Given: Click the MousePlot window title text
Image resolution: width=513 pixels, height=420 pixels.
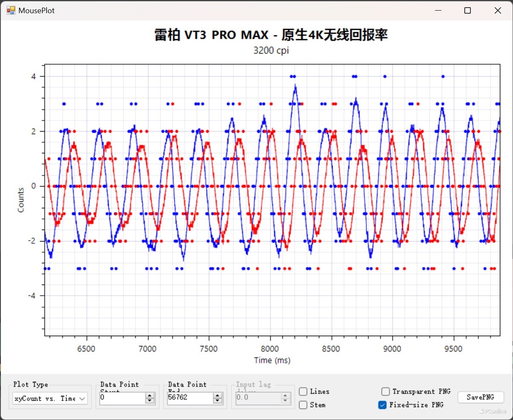Looking at the screenshot, I should tap(36, 11).
